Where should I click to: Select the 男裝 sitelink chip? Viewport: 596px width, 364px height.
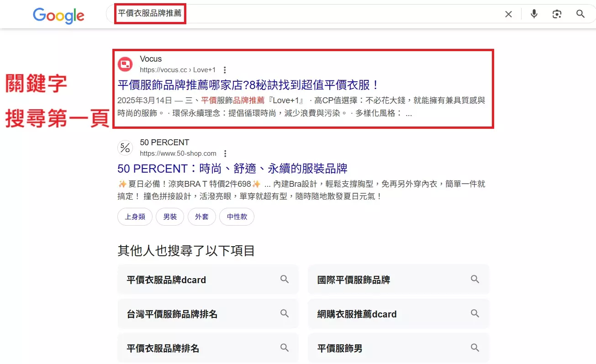(170, 217)
